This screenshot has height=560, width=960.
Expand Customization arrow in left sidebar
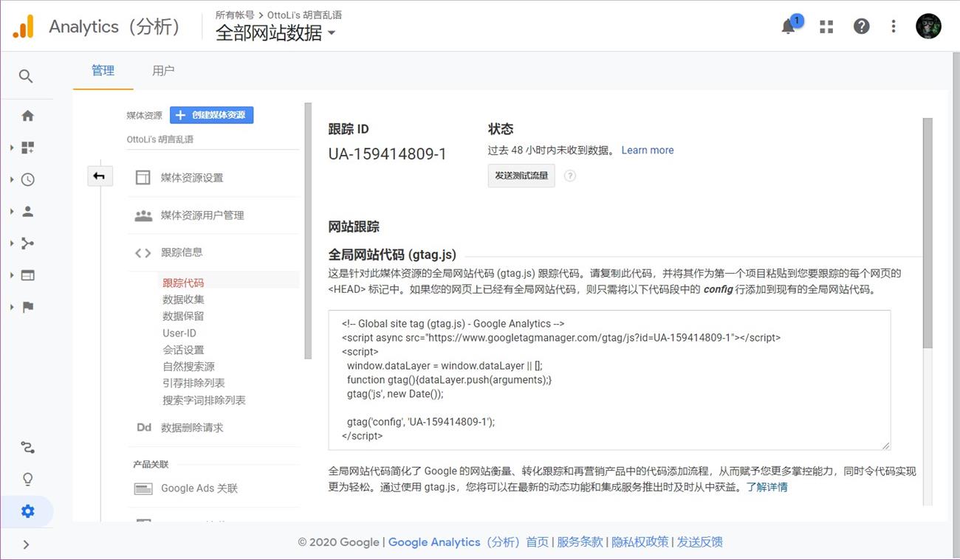(x=12, y=148)
